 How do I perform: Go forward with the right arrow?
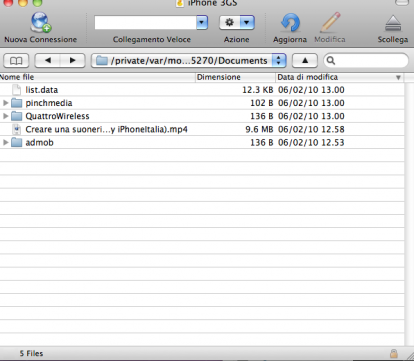[x=73, y=61]
